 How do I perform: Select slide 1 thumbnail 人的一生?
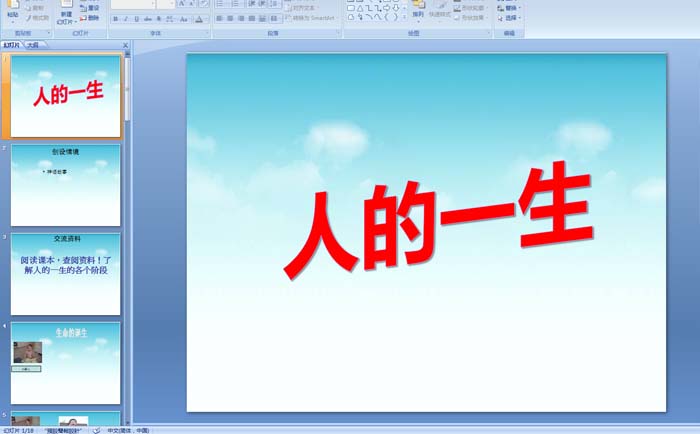pyautogui.click(x=66, y=96)
